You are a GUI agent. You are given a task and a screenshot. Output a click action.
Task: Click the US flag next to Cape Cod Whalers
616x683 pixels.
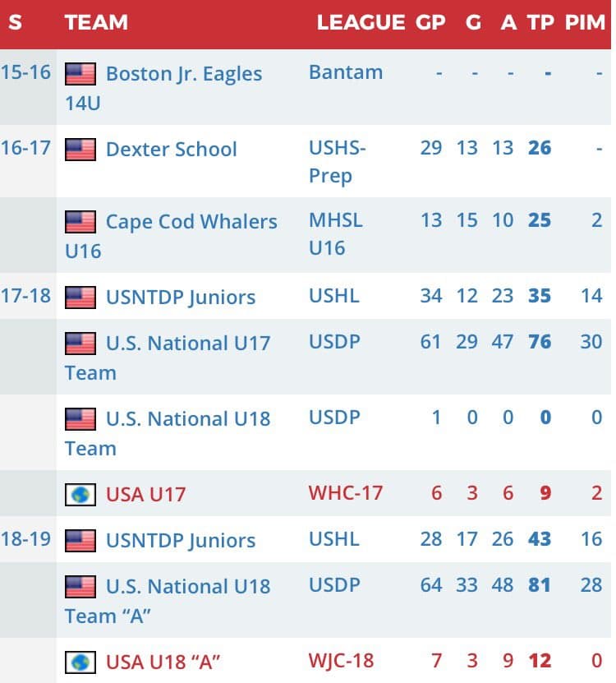[80, 222]
